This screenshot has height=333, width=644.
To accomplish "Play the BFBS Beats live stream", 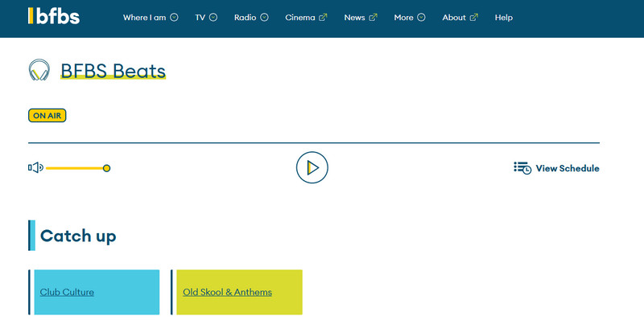I will 312,167.
